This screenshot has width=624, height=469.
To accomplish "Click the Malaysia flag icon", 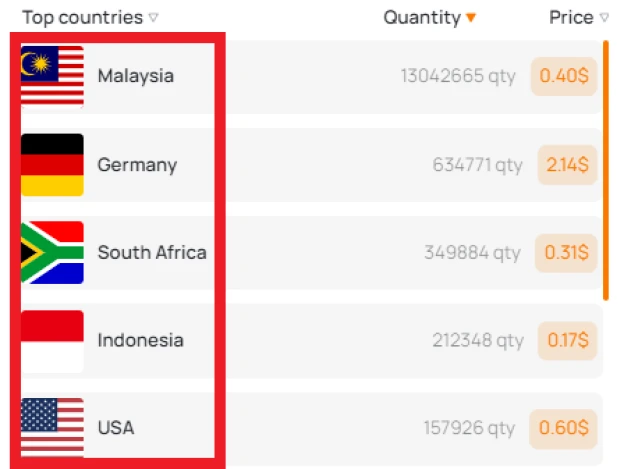I will pyautogui.click(x=52, y=77).
